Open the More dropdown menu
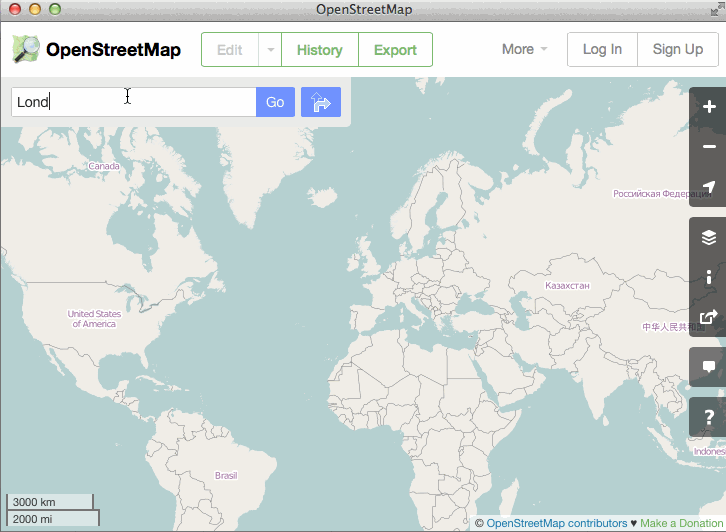The width and height of the screenshot is (726, 532). (524, 49)
